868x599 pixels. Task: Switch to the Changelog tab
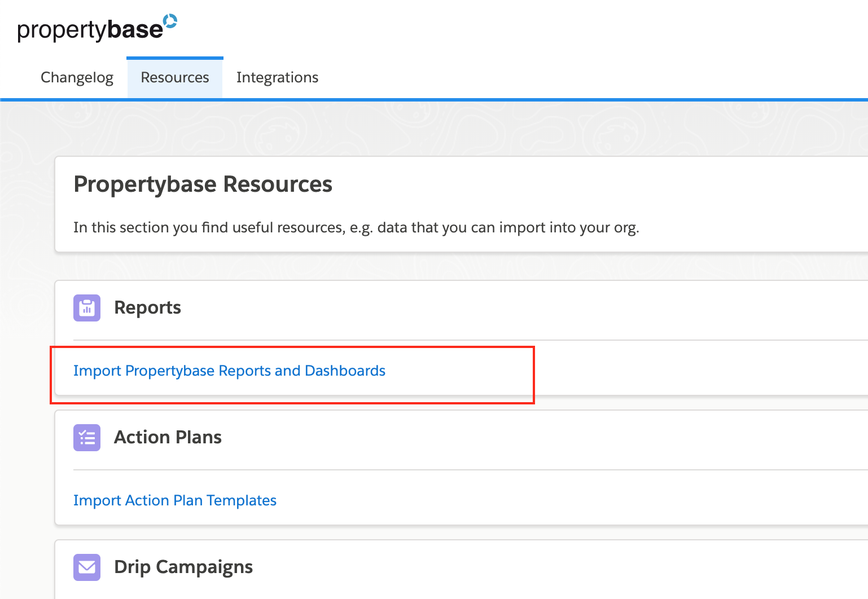tap(77, 77)
